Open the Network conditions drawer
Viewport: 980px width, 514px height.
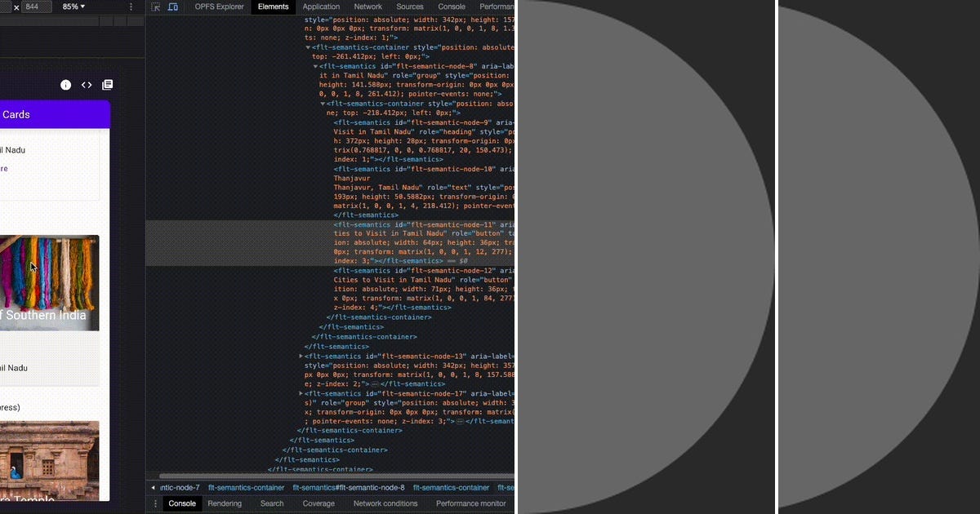[x=385, y=503]
